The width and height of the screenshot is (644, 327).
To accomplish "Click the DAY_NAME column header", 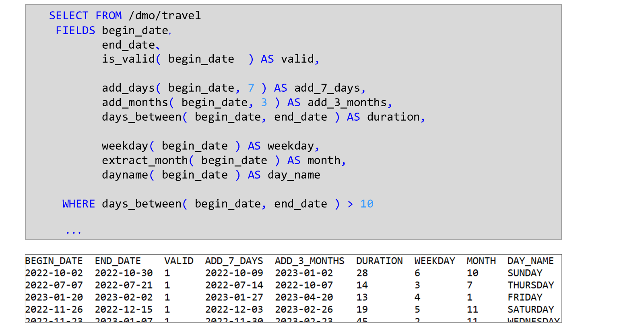I will (530, 261).
